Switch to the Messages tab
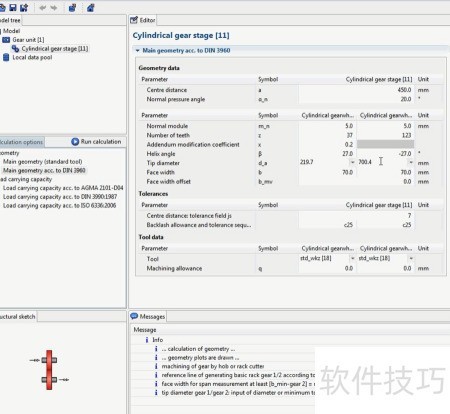 (x=148, y=316)
